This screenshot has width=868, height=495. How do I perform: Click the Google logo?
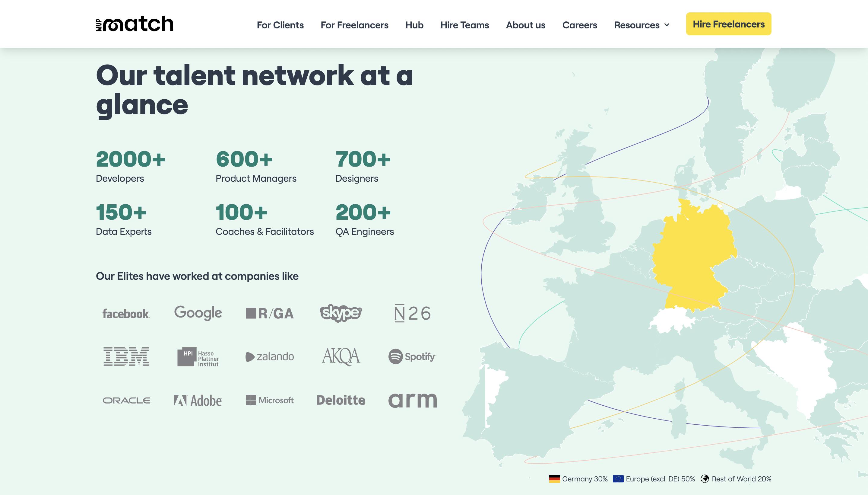[x=198, y=313]
